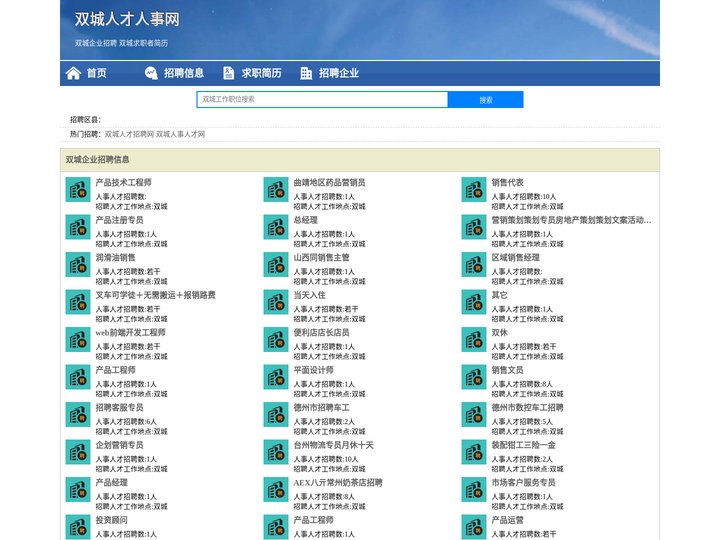This screenshot has width=720, height=540.
Task: Open the 产品注册专员 job listing
Action: point(119,220)
